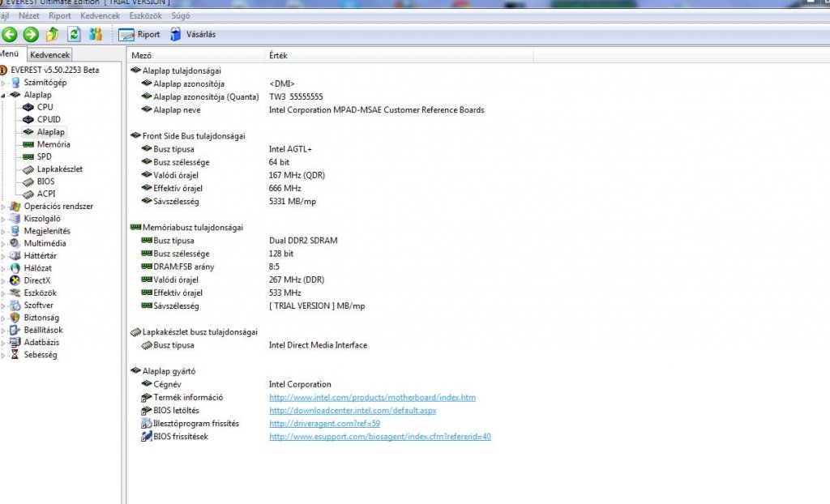Select the BIOS icon in the tree
The height and width of the screenshot is (504, 830).
tap(28, 182)
